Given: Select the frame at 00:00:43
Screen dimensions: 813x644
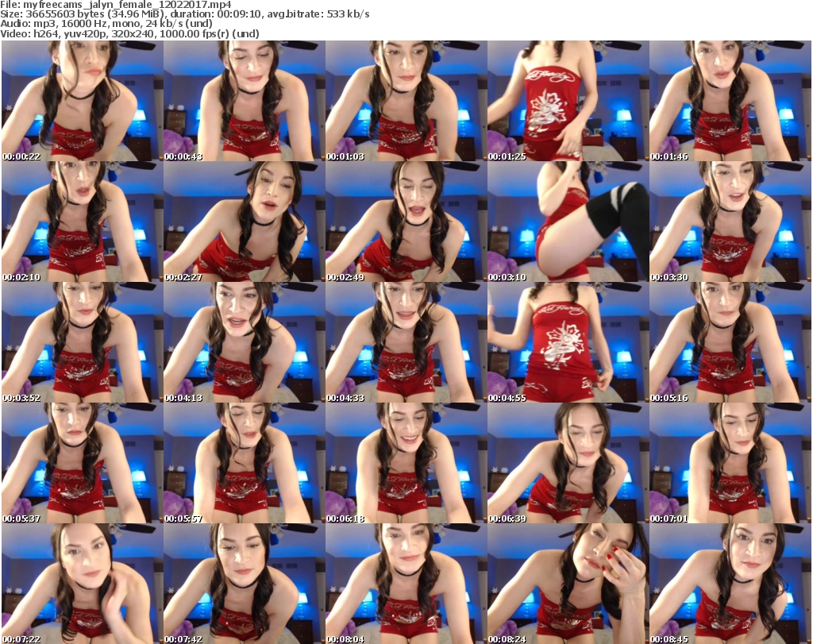Looking at the screenshot, I should pos(243,101).
